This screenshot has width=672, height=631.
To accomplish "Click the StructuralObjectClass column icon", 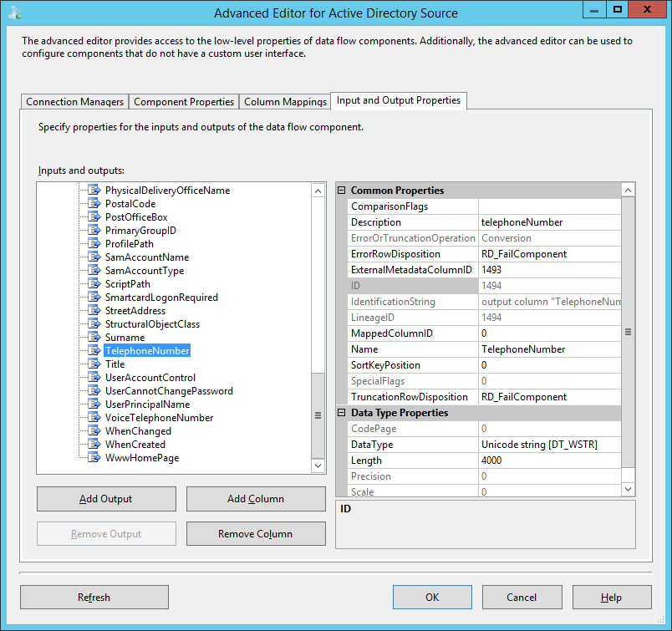I will 94,323.
